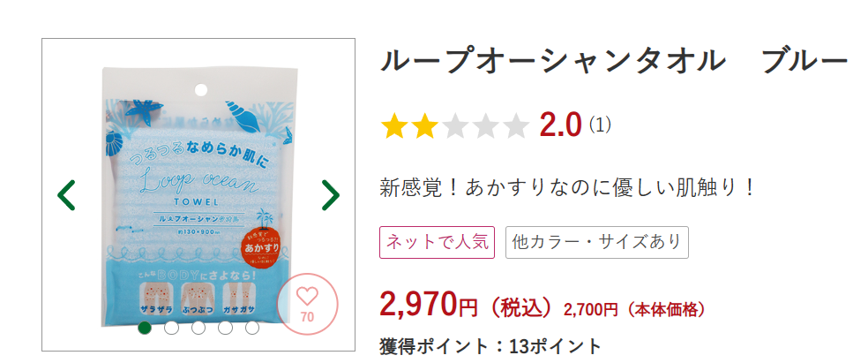The width and height of the screenshot is (868, 363).
Task: Show the next product image with right arrow
Action: pyautogui.click(x=331, y=195)
